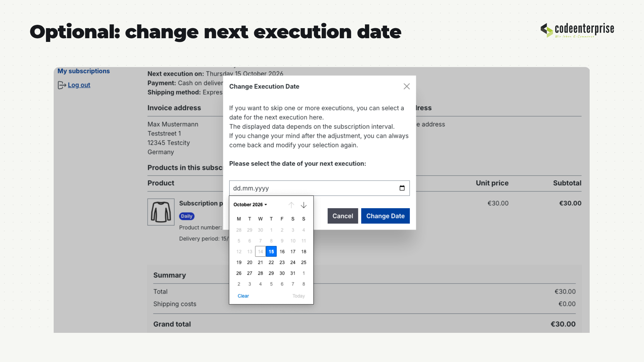Open My subscriptions link
This screenshot has width=644, height=362.
click(x=84, y=71)
